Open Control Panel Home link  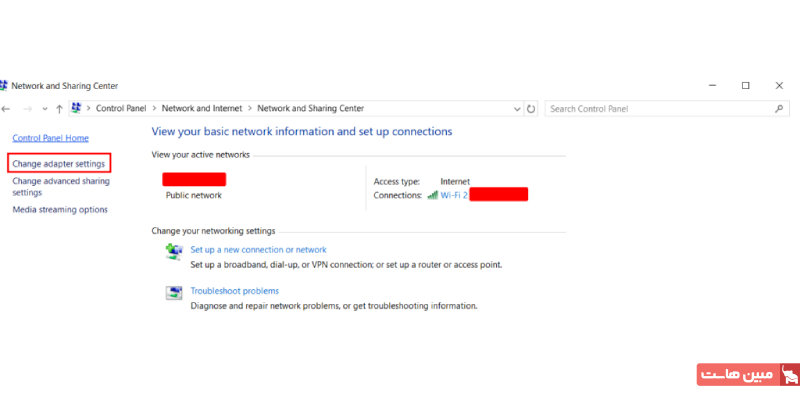50,137
